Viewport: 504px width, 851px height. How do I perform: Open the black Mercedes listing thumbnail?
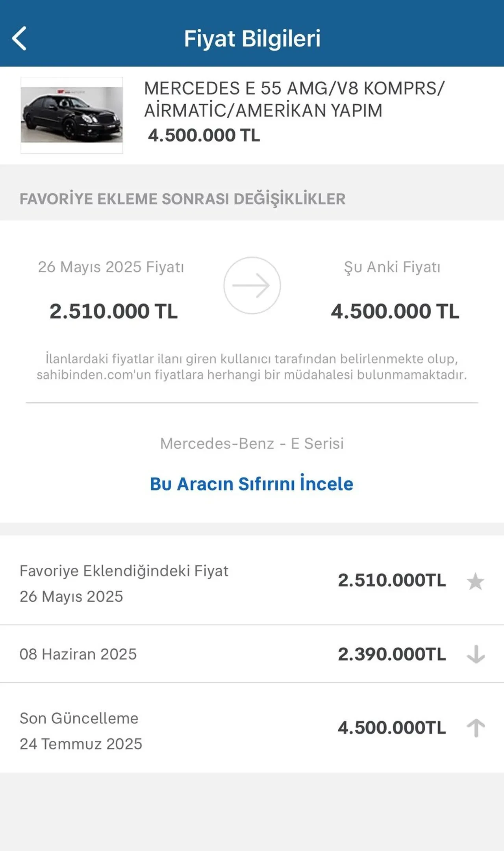click(x=72, y=115)
